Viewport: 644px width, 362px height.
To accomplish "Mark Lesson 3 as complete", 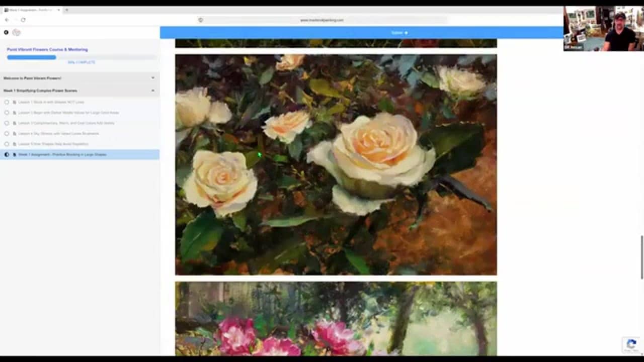I will [x=7, y=123].
